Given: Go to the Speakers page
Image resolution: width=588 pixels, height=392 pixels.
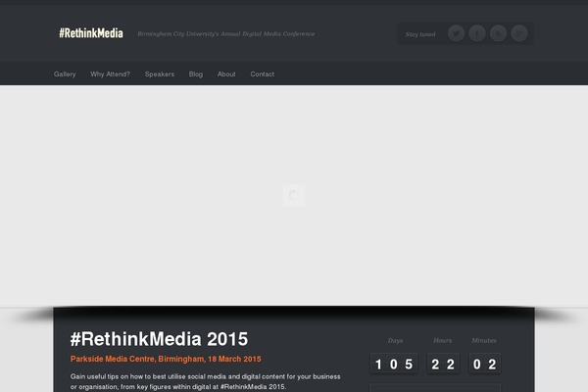Looking at the screenshot, I should (160, 74).
